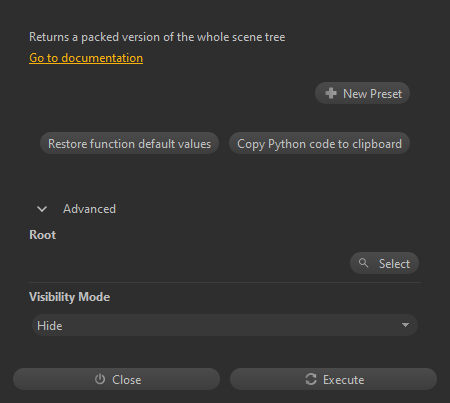This screenshot has width=450, height=403.
Task: Click the Root parameter label
Action: tap(43, 235)
